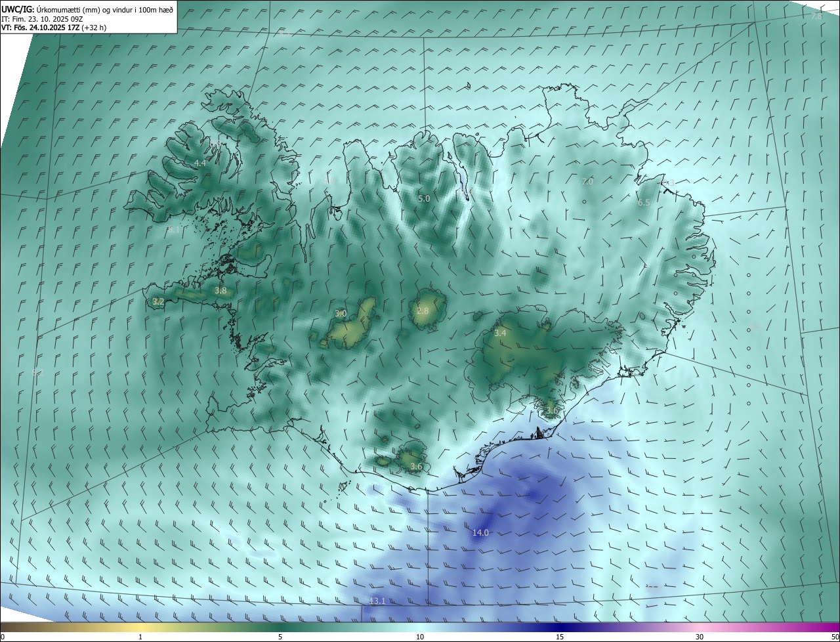The height and width of the screenshot is (642, 840).
Task: Click the 7.0 value in the northeast
Action: pos(587,182)
